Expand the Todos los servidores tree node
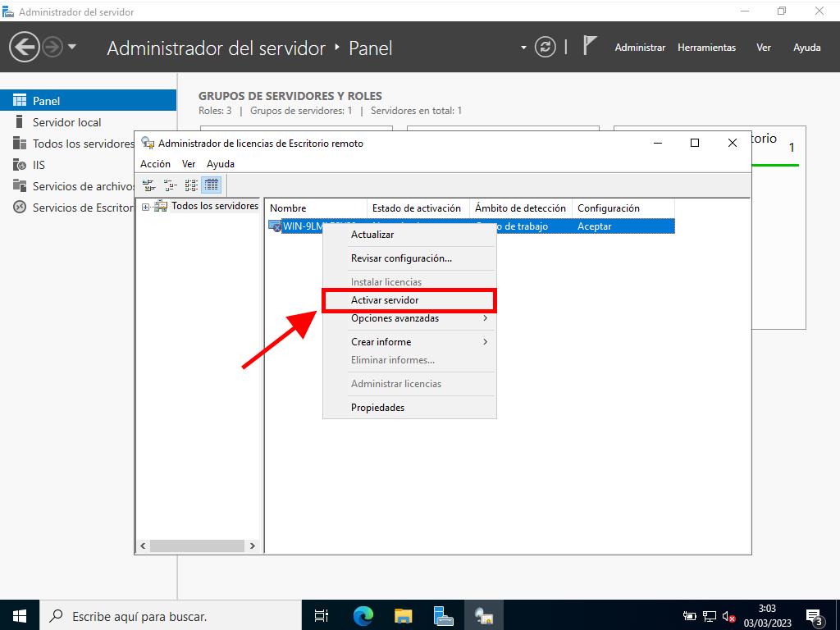Viewport: 840px width, 630px height. tap(146, 207)
